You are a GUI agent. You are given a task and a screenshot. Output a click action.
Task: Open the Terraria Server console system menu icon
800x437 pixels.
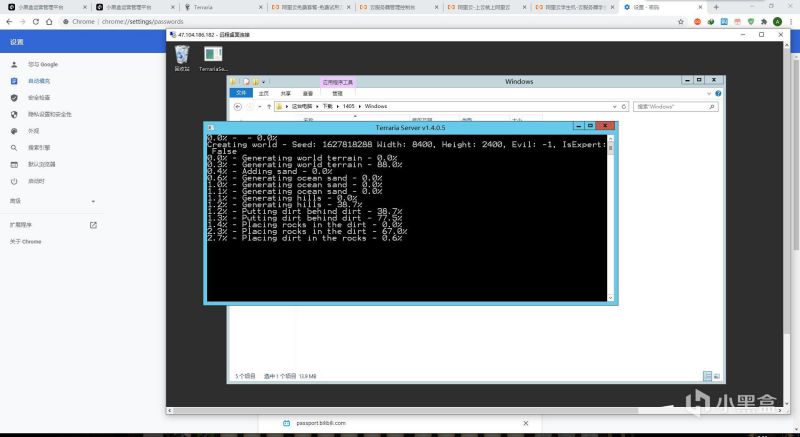tap(211, 127)
